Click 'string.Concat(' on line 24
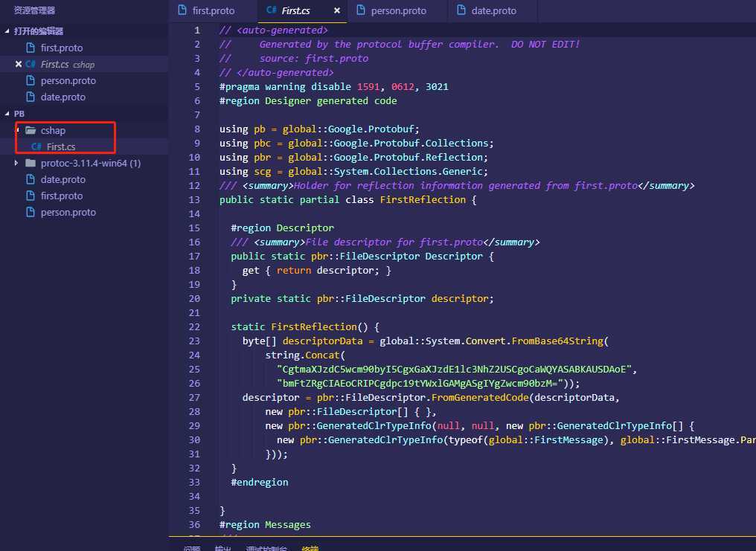 tap(305, 355)
